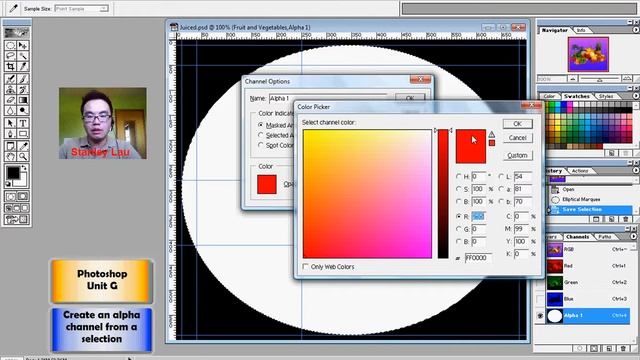Viewport: 640px width, 360px height.
Task: Select the Crop tool
Action: coord(11,66)
